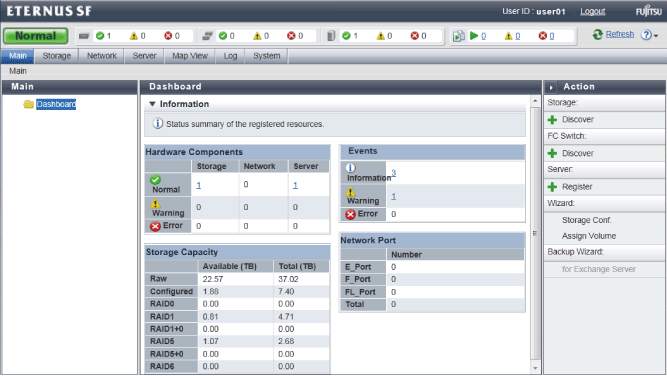Collapse the Information section triangle
Screen dimensions: 667x376
(152, 104)
